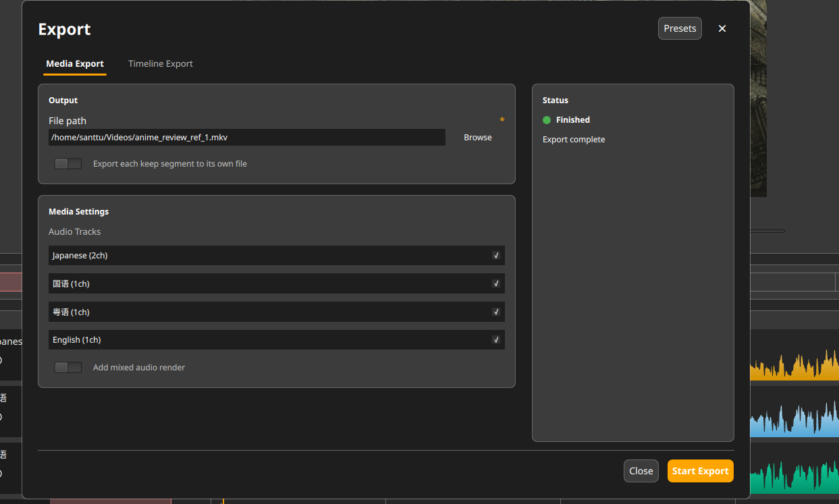Close the Export dialog with the X icon

[722, 28]
